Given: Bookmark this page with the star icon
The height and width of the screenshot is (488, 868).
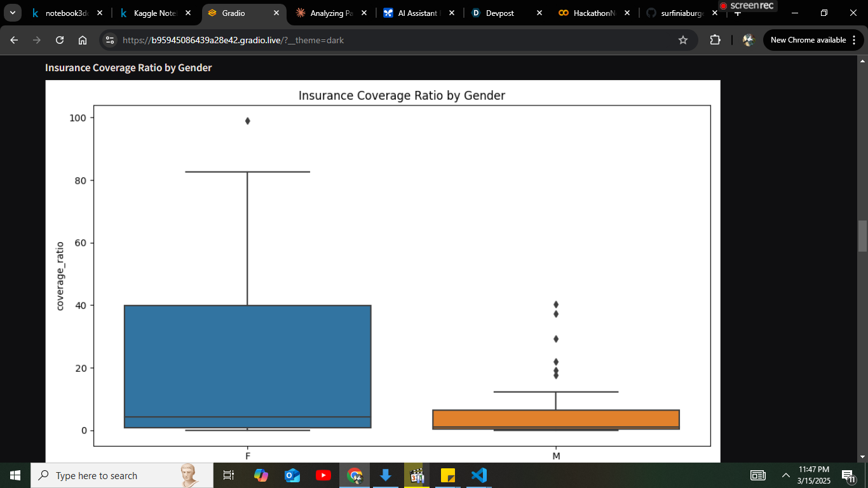Looking at the screenshot, I should click(683, 40).
